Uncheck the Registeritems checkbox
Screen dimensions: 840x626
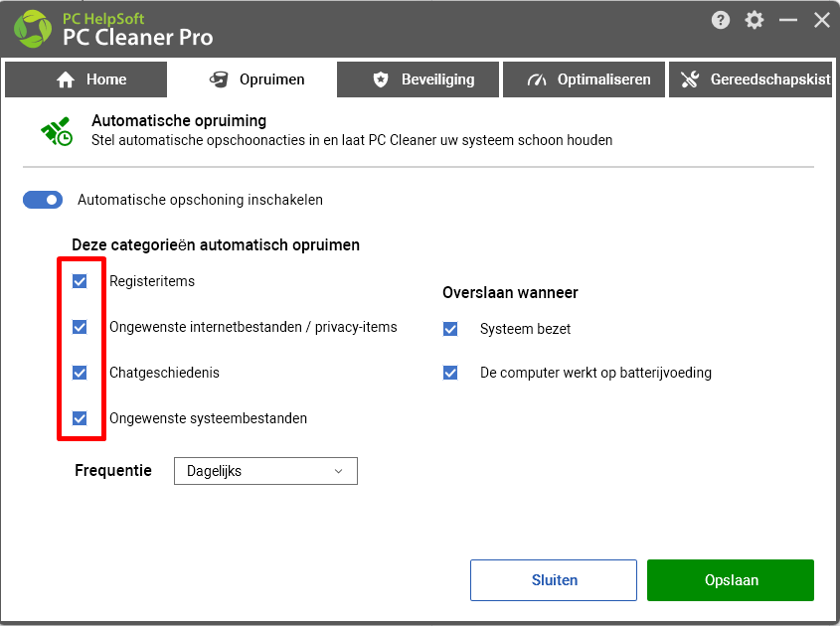point(80,281)
